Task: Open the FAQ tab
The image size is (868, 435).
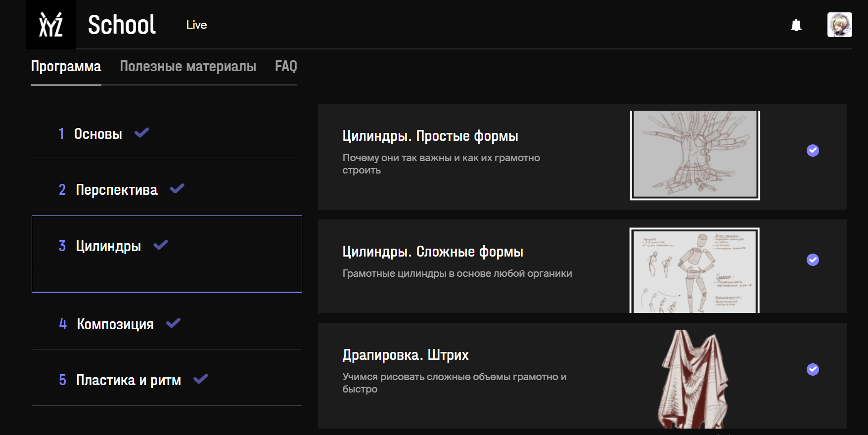Action: pos(286,66)
